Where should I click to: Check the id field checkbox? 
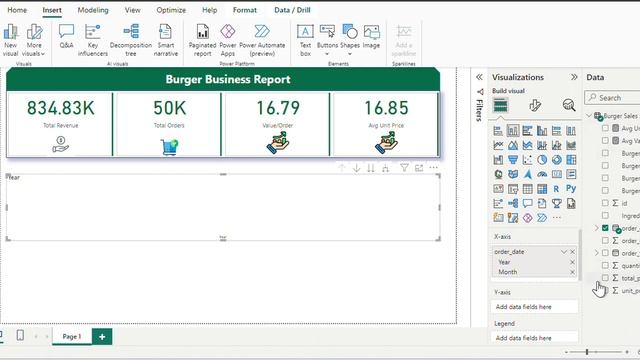[x=605, y=203]
